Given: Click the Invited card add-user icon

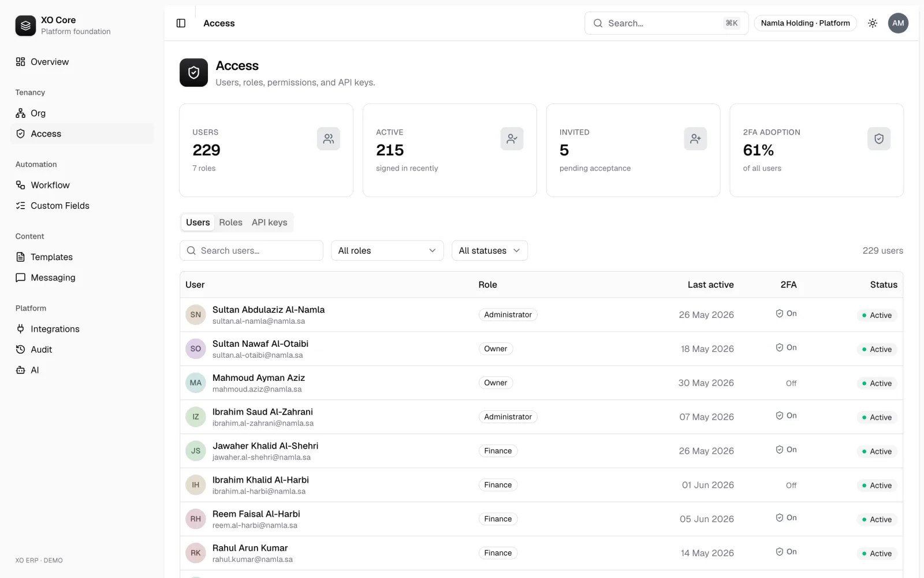Looking at the screenshot, I should click(x=695, y=139).
